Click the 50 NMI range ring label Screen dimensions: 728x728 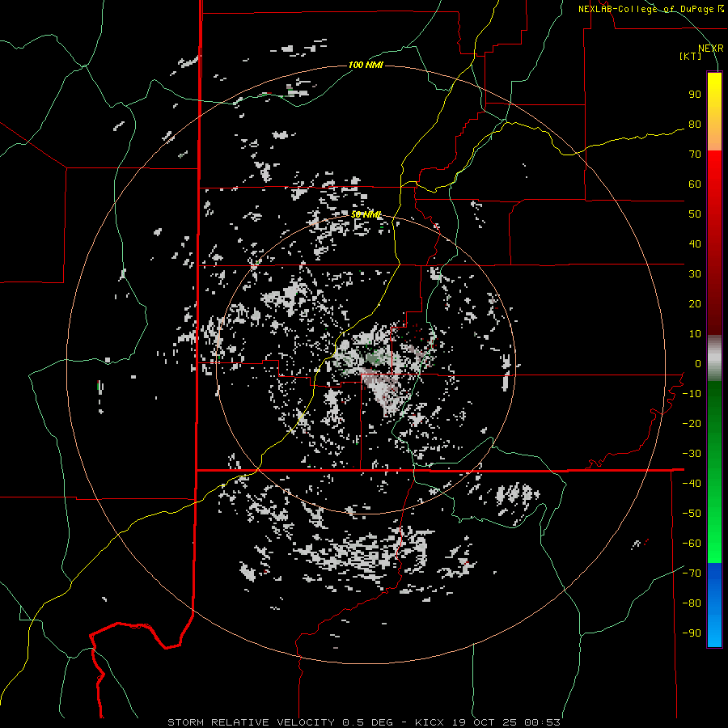click(366, 214)
